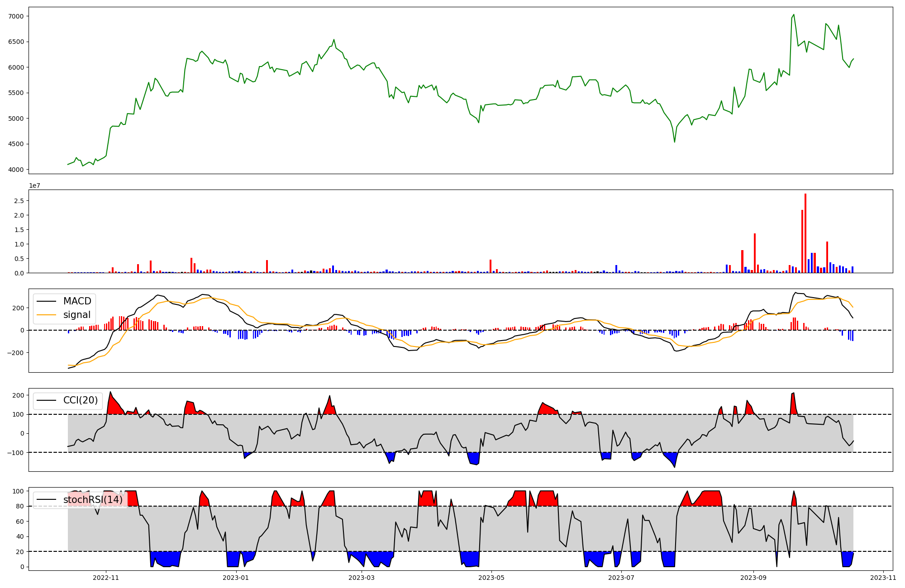Click the 80 tick on stochRSI axis

tap(19, 507)
